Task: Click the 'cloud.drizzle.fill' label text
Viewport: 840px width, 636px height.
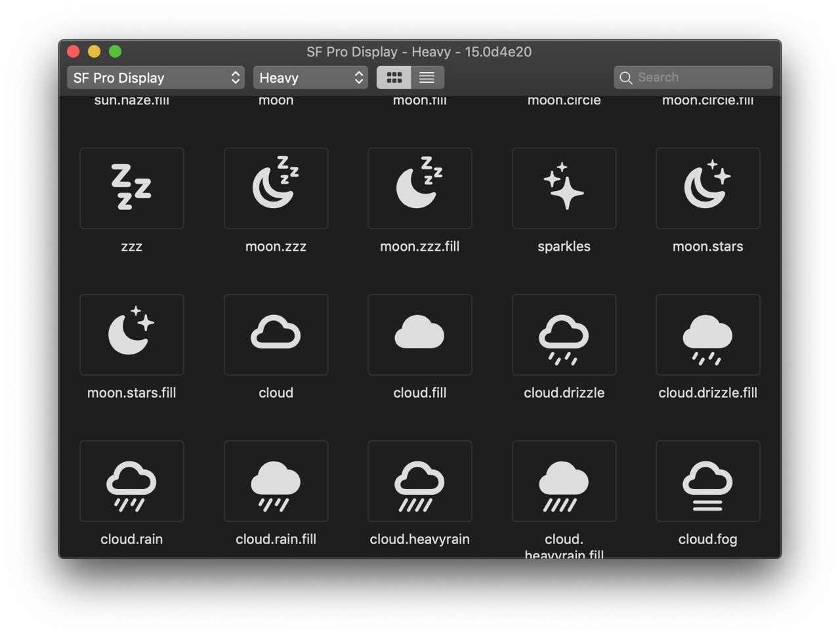Action: tap(708, 393)
